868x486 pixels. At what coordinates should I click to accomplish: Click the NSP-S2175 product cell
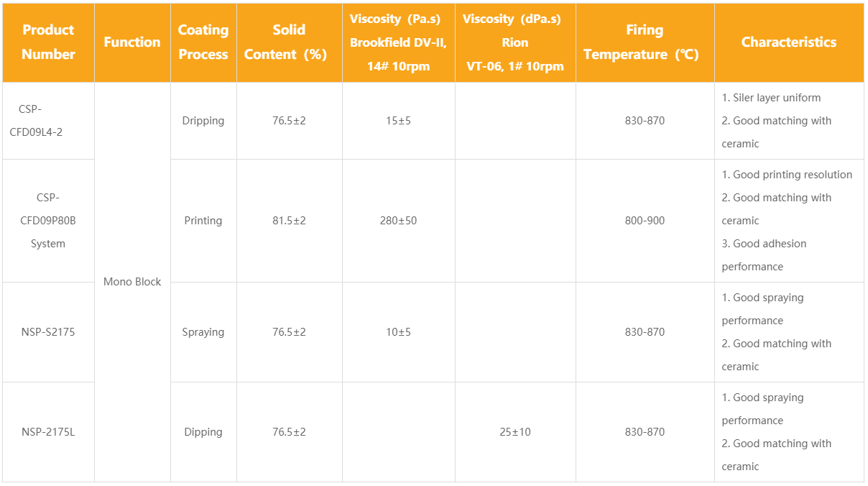pos(48,332)
